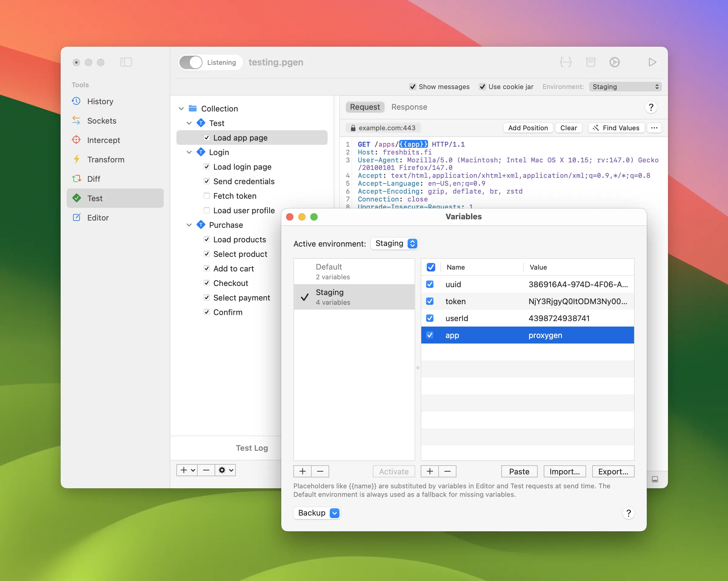Toggle the Listening switch
Image resolution: width=728 pixels, height=581 pixels.
coord(191,62)
